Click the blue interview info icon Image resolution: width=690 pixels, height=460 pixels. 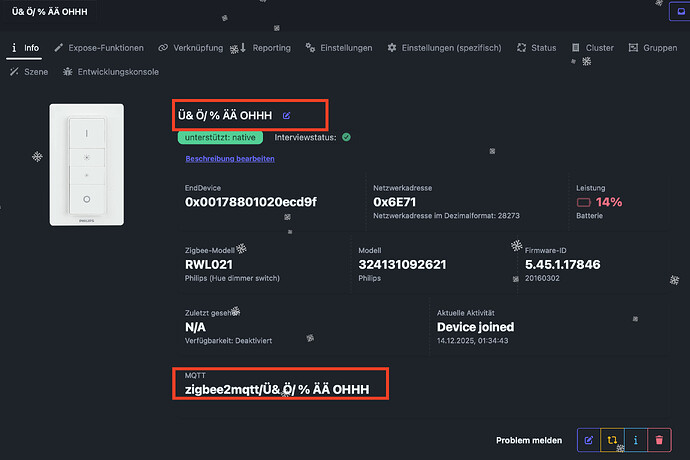point(635,440)
